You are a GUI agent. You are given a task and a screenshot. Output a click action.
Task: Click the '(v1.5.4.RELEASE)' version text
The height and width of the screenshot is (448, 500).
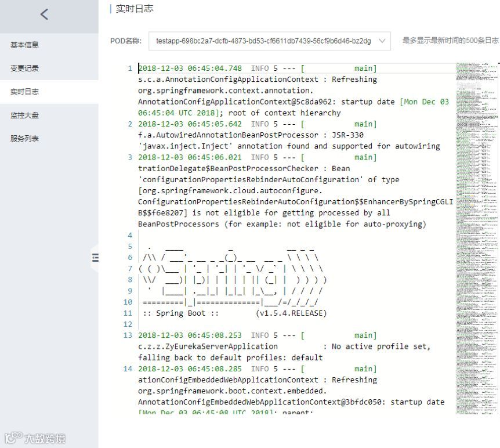(291, 313)
